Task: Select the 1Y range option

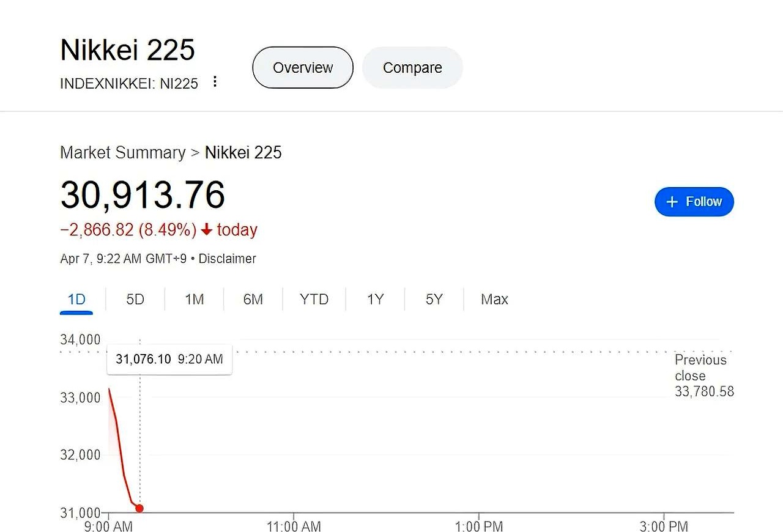Action: [375, 299]
